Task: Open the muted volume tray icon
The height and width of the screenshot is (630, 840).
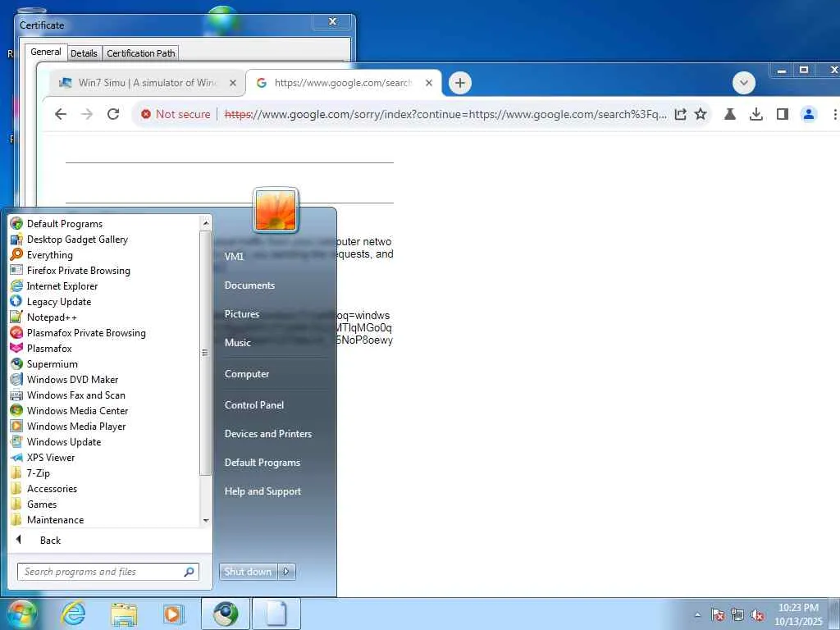Action: click(757, 615)
